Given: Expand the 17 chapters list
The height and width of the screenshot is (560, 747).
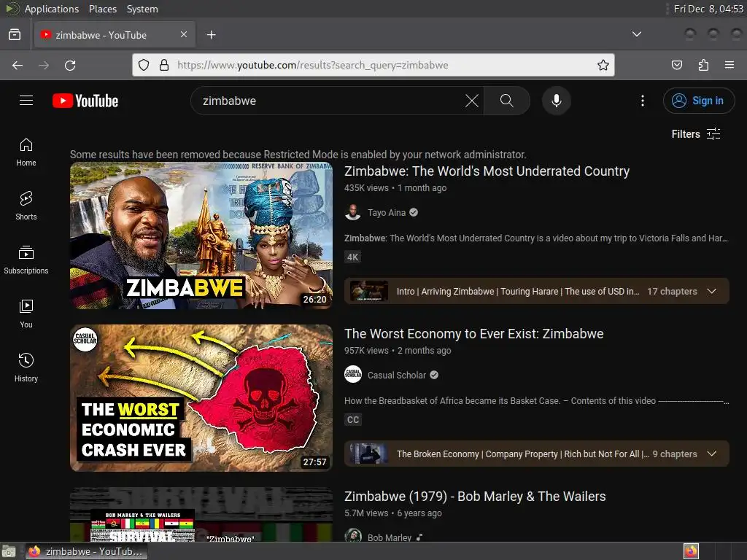Looking at the screenshot, I should click(x=712, y=291).
